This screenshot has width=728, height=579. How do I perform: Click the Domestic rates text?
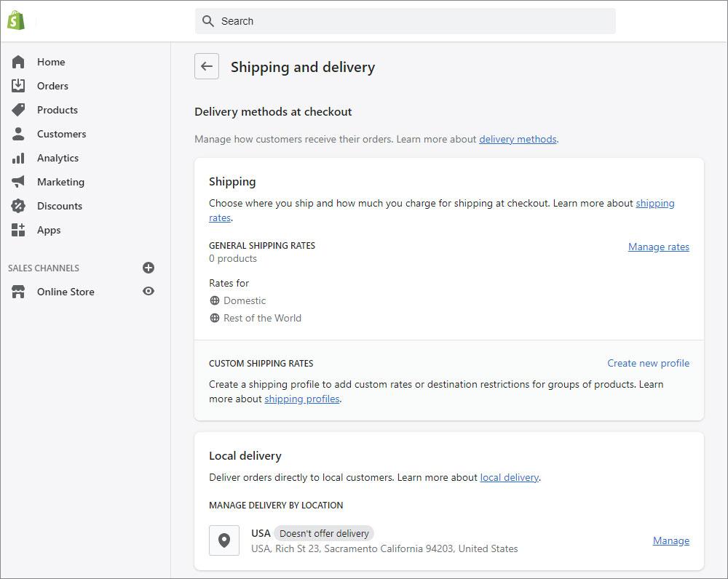(245, 300)
